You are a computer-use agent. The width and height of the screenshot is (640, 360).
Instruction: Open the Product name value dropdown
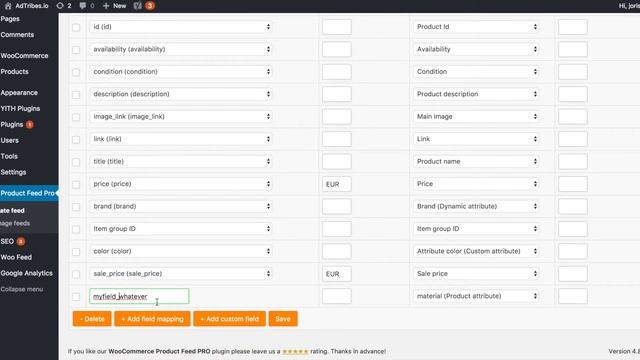[476, 162]
